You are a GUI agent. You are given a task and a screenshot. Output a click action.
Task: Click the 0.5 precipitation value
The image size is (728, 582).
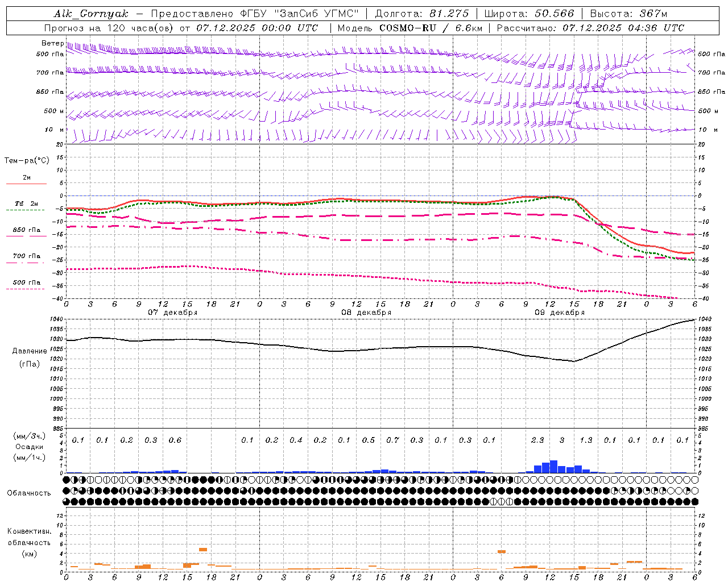point(369,440)
